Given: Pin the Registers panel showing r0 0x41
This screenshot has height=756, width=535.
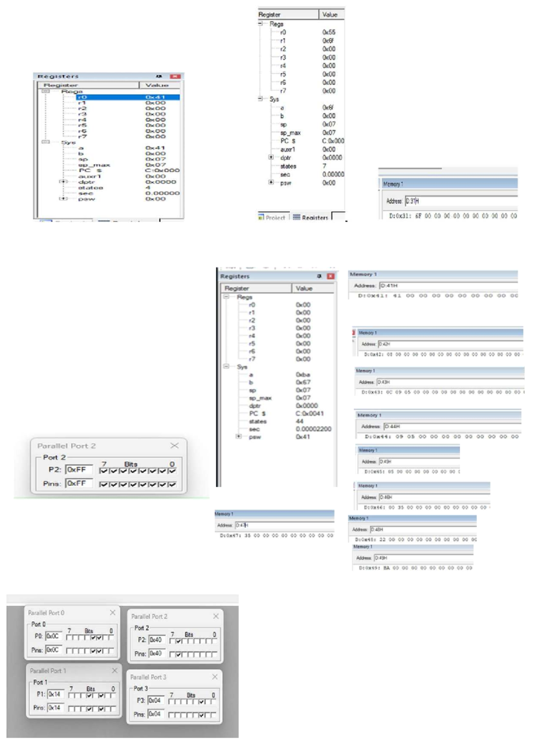Looking at the screenshot, I should pyautogui.click(x=159, y=76).
